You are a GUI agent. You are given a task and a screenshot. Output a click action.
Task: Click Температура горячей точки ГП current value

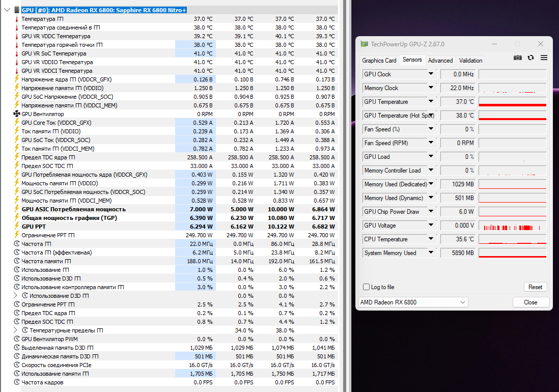203,45
